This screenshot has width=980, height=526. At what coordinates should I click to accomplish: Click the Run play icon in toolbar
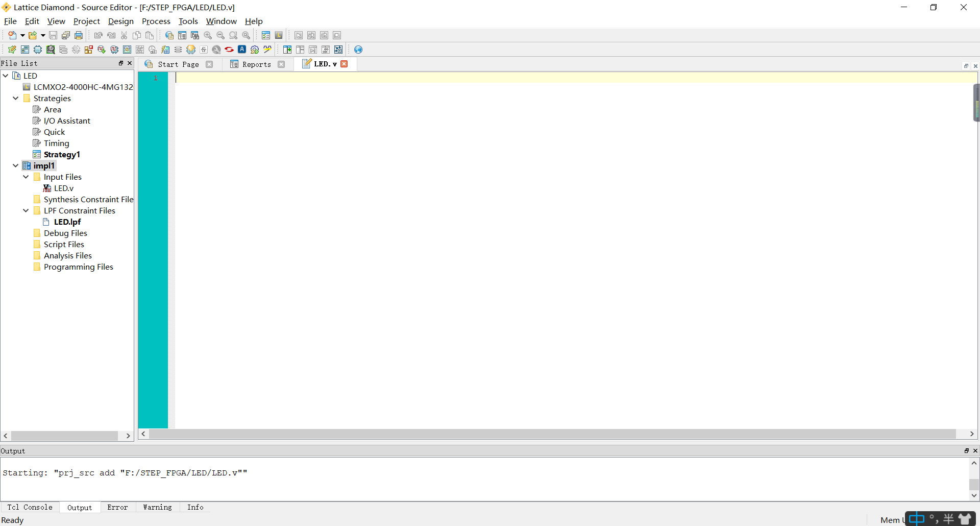[x=299, y=35]
